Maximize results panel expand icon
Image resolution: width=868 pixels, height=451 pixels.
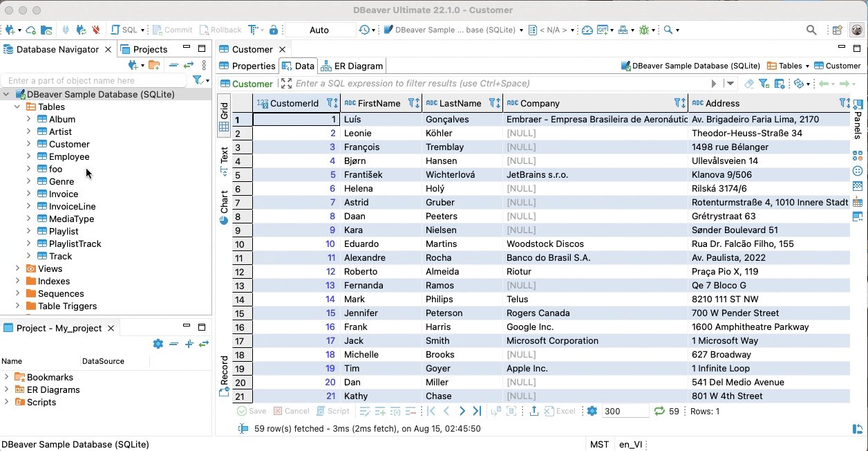pyautogui.click(x=287, y=84)
